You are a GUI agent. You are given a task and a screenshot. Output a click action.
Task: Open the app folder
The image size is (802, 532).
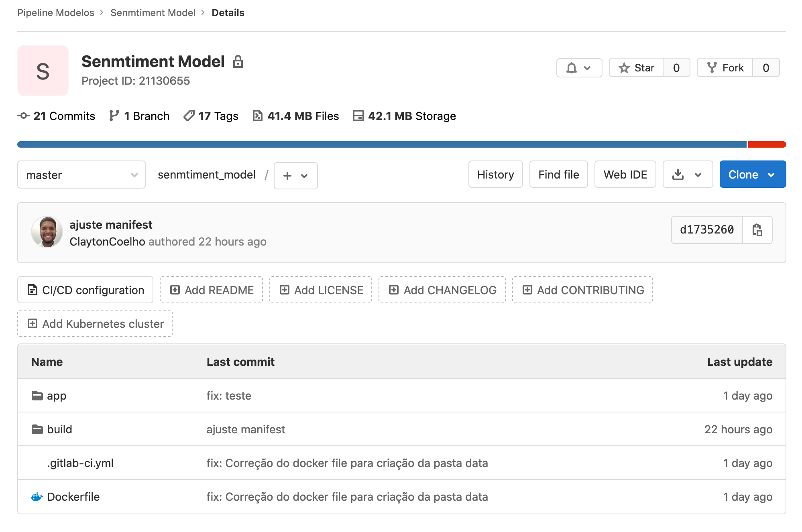click(x=56, y=396)
